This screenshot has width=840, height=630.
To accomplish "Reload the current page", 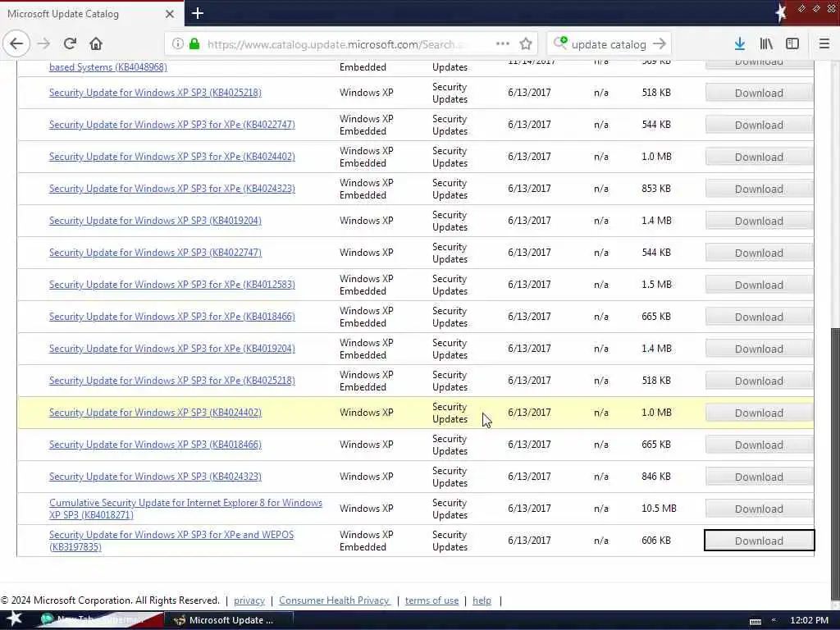I will click(x=70, y=44).
